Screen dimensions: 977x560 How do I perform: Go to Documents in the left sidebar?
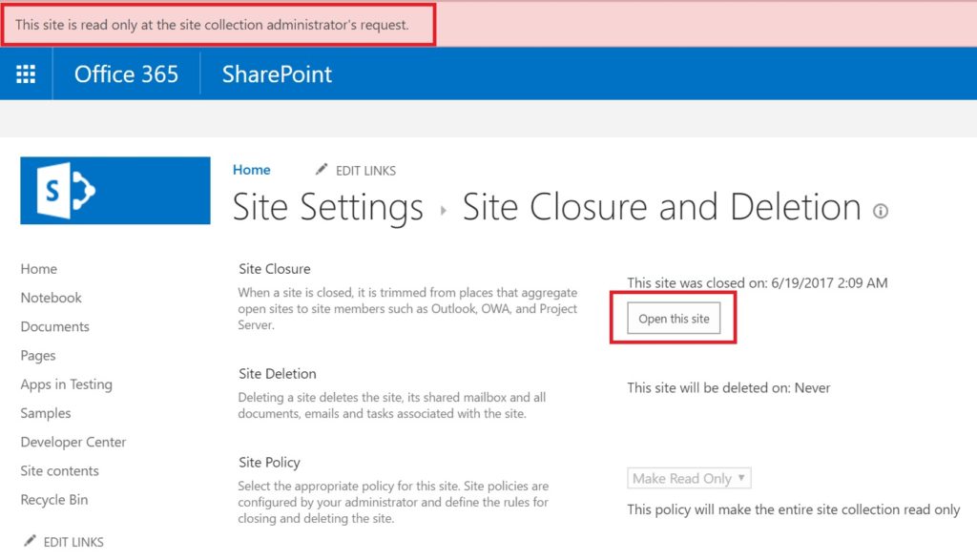coord(54,326)
